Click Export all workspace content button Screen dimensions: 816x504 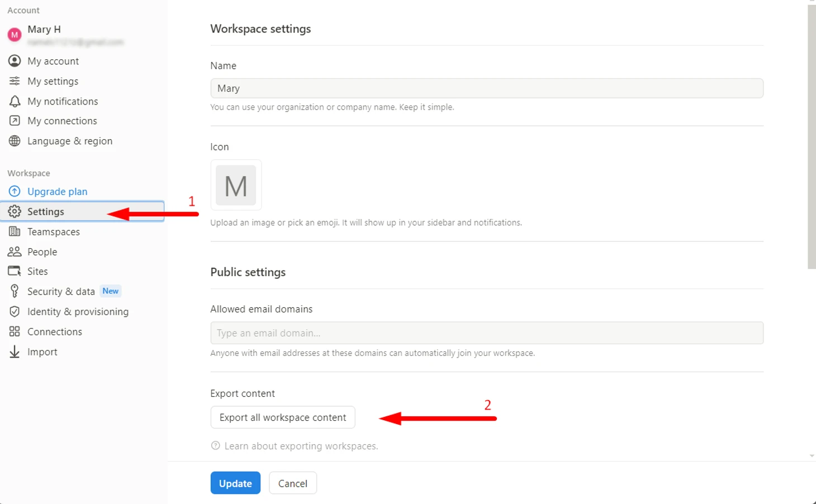283,417
